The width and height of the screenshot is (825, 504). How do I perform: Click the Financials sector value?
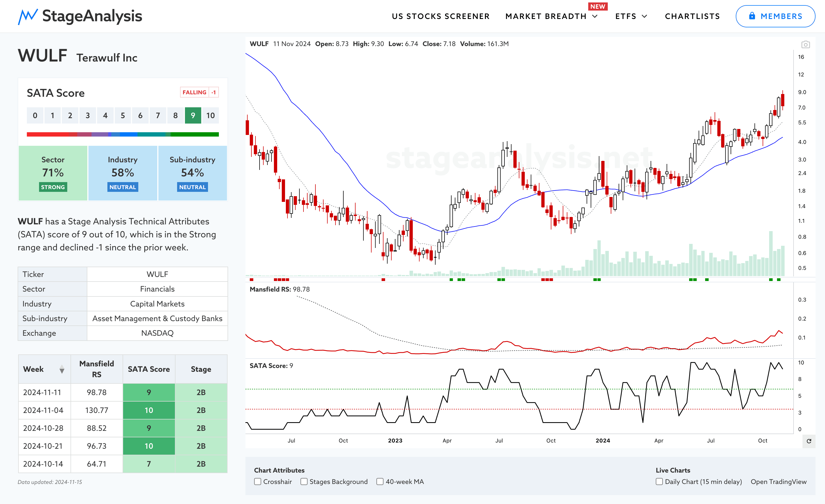point(157,289)
